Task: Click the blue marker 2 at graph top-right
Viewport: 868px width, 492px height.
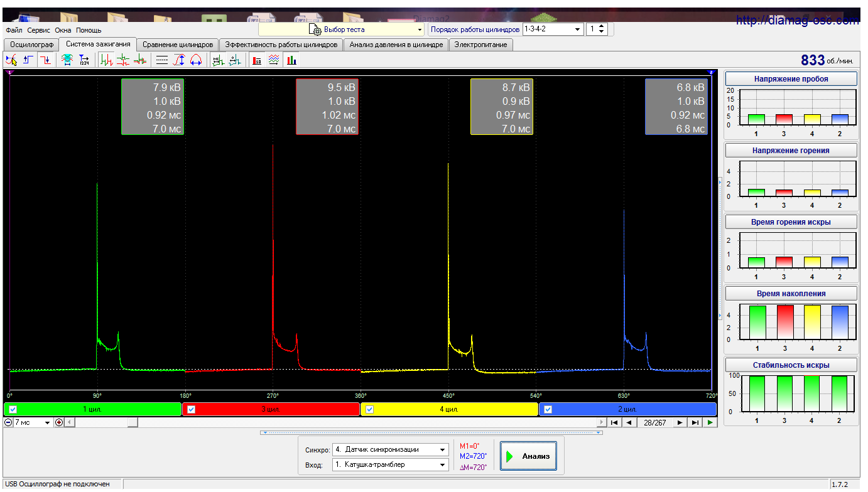Action: point(711,73)
